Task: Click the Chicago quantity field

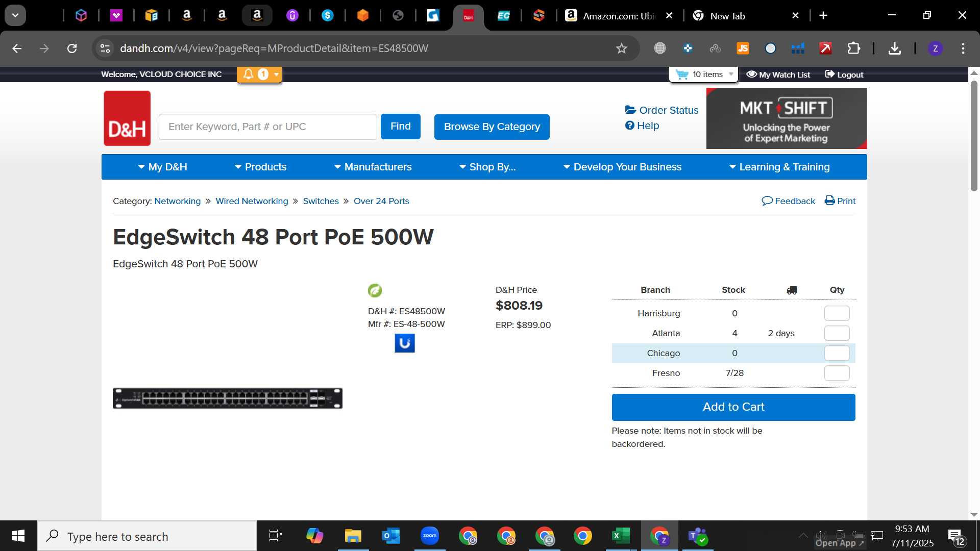Action: coord(837,353)
